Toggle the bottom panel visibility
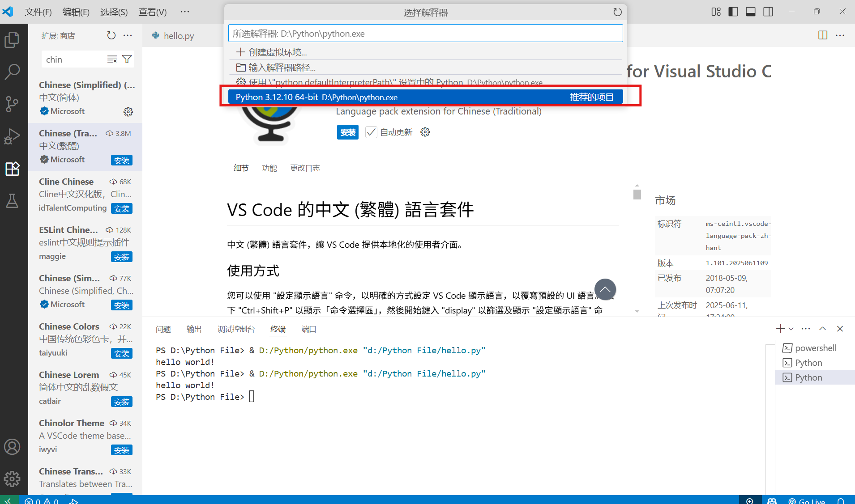This screenshot has height=504, width=855. click(751, 12)
